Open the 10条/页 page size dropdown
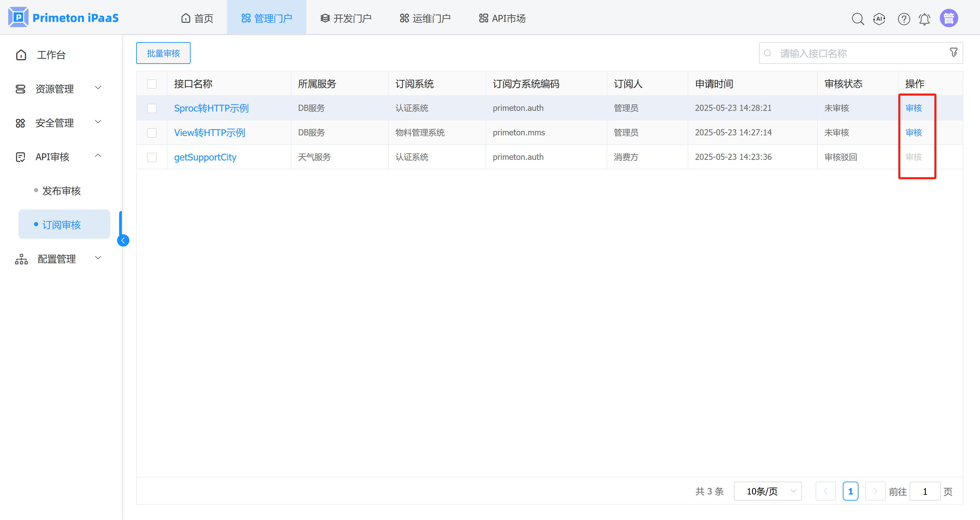 pos(767,491)
